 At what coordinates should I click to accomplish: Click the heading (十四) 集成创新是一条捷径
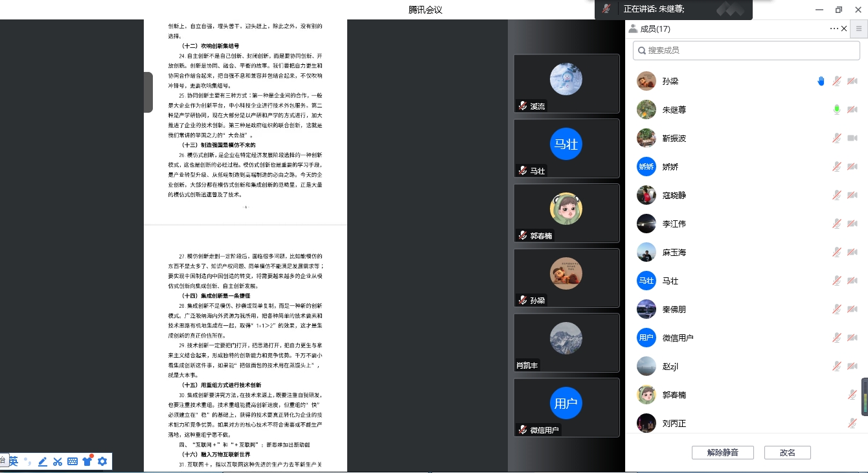(x=216, y=295)
